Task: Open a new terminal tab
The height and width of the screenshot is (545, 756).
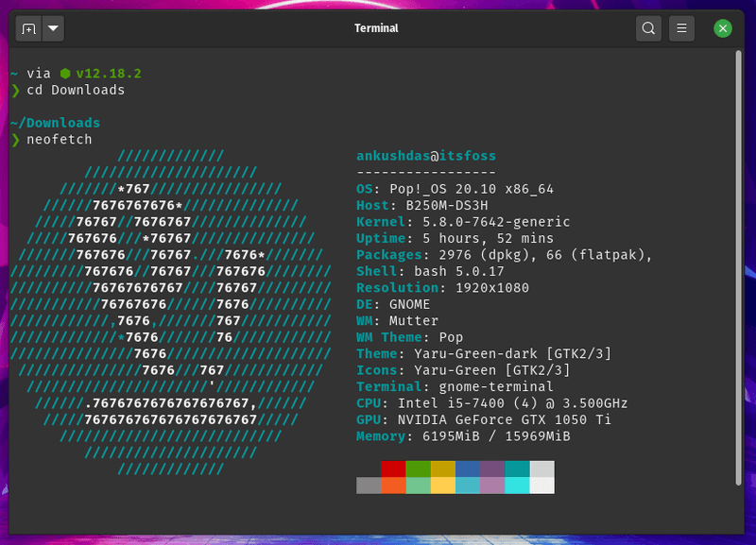Action: click(x=28, y=28)
